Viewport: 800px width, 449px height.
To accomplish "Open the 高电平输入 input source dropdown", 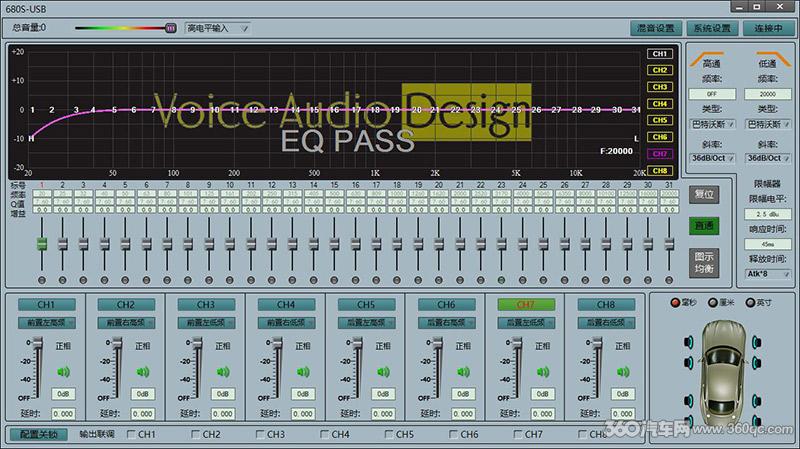I will 217,28.
